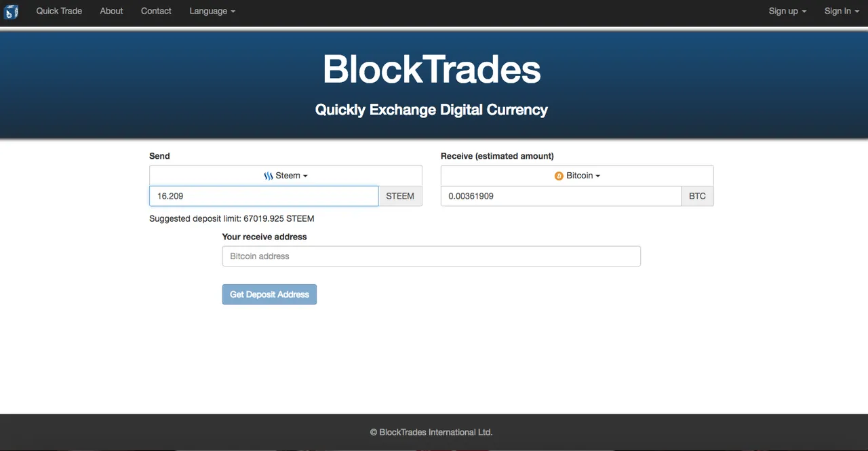Click the suggested deposit limit text

click(x=232, y=218)
